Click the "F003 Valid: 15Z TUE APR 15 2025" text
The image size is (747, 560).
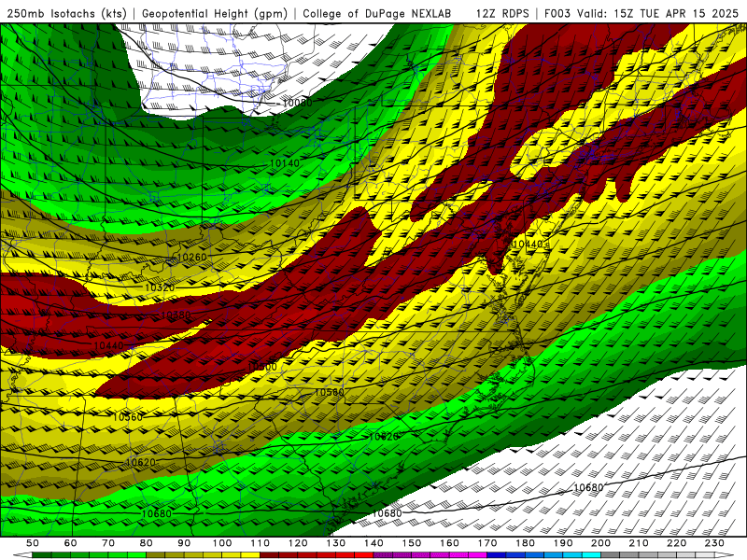click(641, 13)
